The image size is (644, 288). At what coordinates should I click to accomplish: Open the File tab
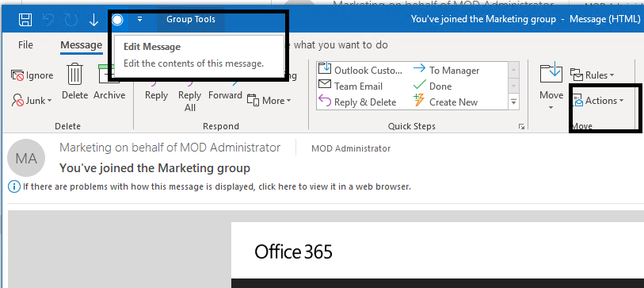[x=25, y=45]
